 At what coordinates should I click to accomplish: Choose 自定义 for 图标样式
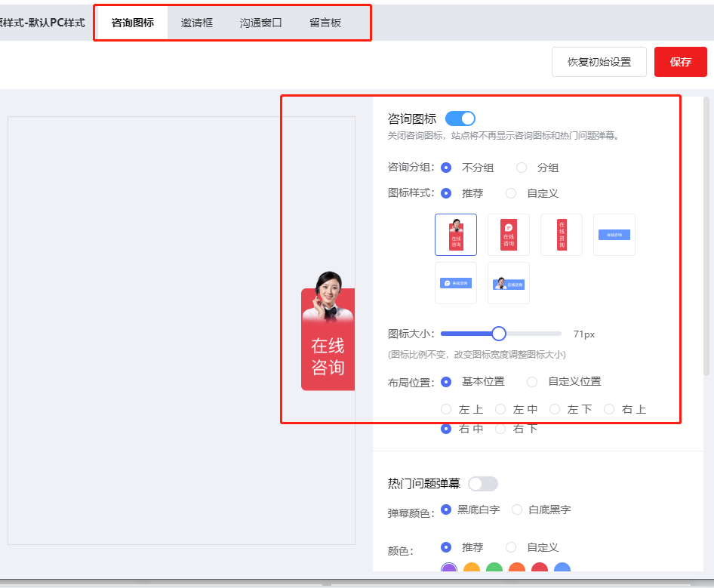pyautogui.click(x=511, y=193)
